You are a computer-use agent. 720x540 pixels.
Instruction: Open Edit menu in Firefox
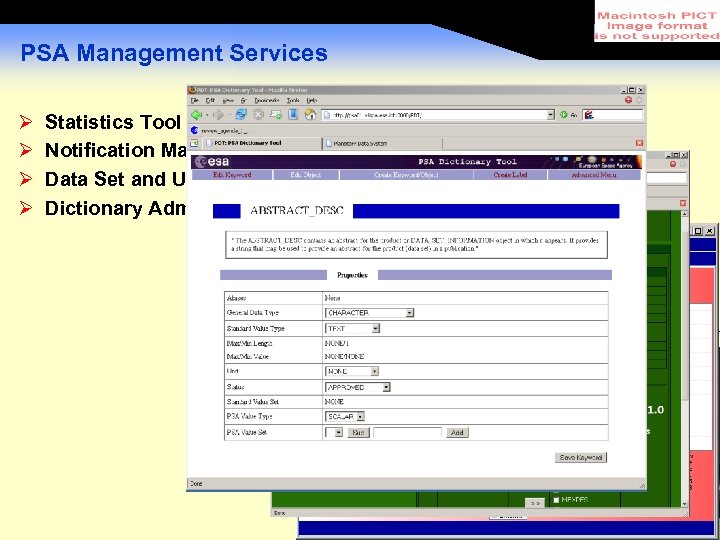[x=210, y=100]
